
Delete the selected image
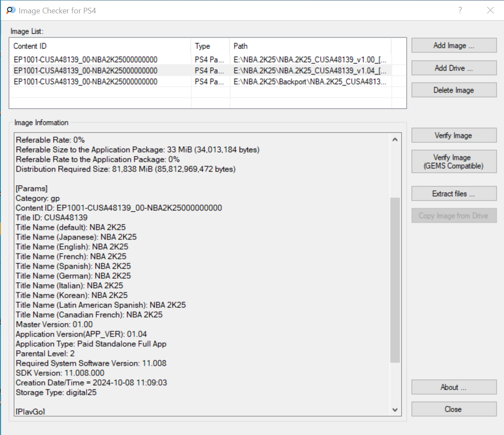[x=454, y=90]
